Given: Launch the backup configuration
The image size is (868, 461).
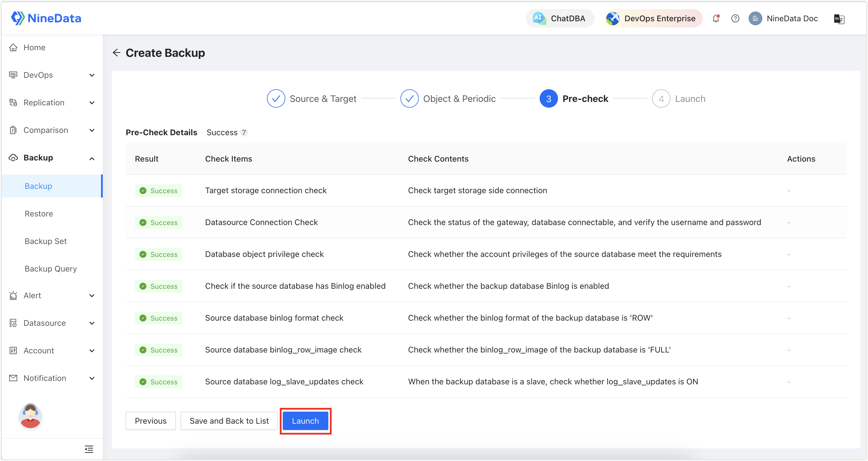Looking at the screenshot, I should [x=305, y=420].
